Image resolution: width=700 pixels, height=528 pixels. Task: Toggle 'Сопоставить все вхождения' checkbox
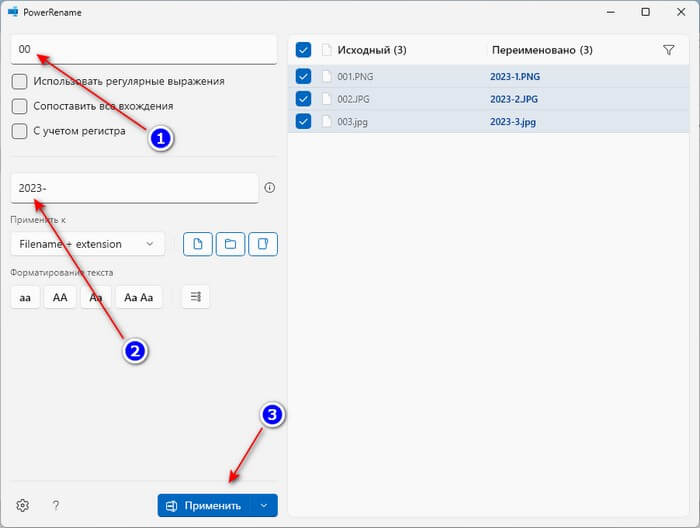pos(19,106)
